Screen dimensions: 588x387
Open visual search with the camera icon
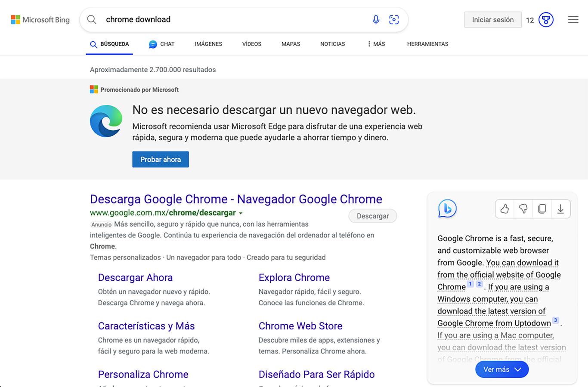[394, 19]
